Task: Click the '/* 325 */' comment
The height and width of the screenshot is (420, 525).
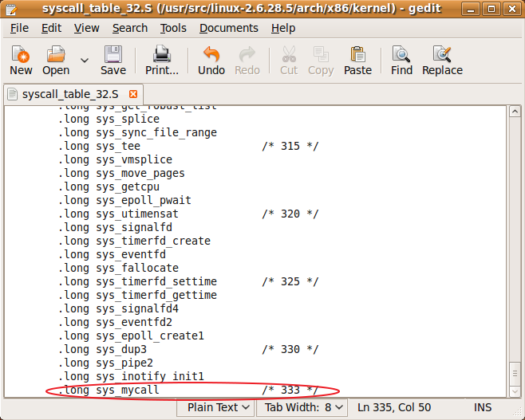Action: (290, 281)
